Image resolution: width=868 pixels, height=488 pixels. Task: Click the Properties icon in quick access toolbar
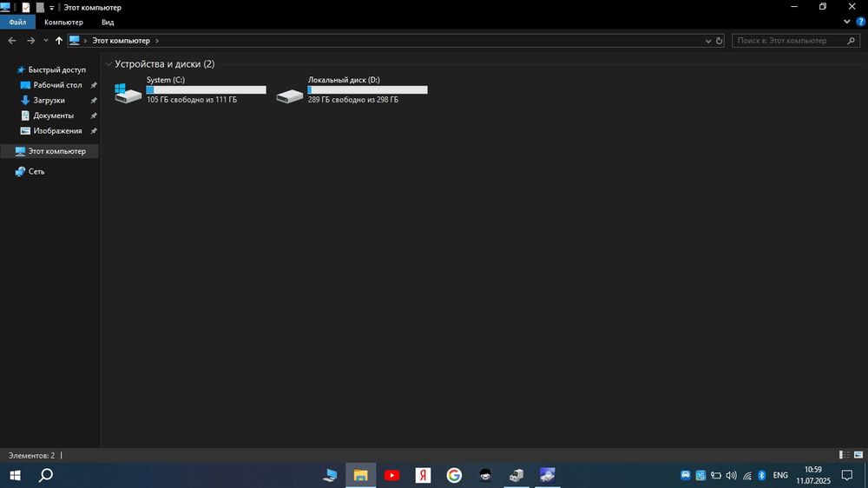(26, 7)
